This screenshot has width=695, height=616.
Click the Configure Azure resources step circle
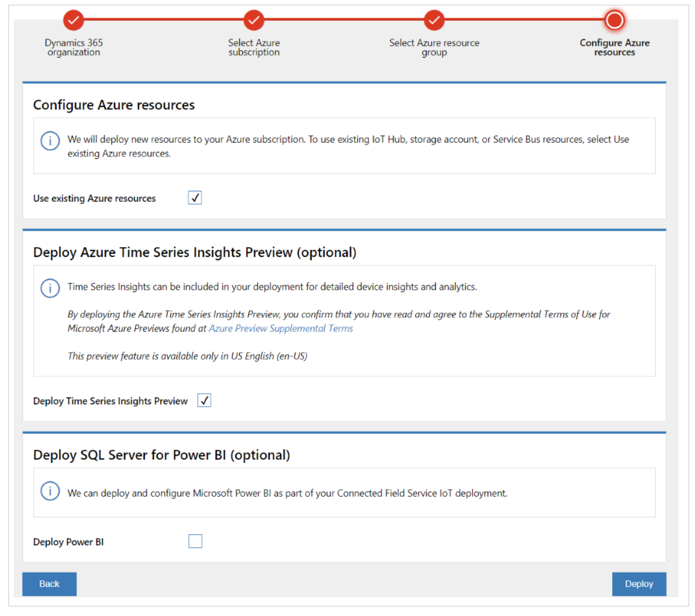[615, 20]
